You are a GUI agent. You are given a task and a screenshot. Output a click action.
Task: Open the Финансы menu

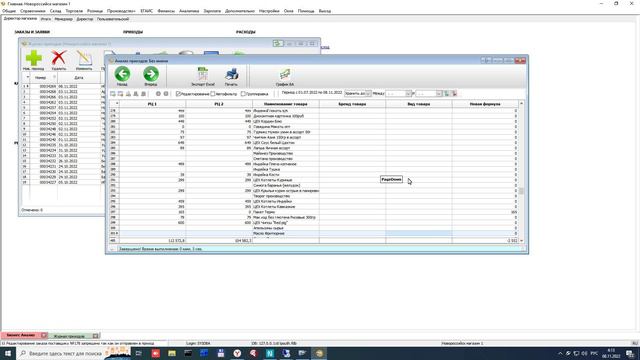[166, 11]
